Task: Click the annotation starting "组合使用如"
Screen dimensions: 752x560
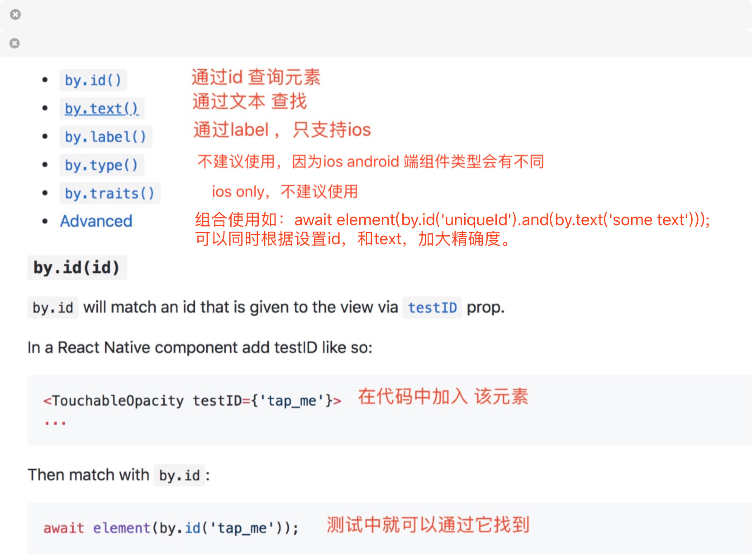Action: (452, 230)
